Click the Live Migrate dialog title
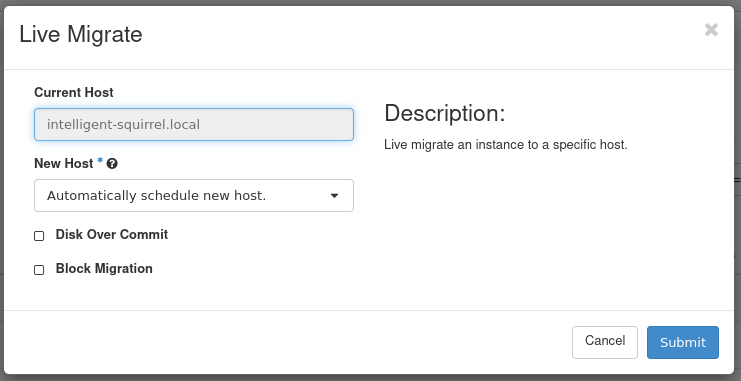The image size is (741, 381). point(81,35)
